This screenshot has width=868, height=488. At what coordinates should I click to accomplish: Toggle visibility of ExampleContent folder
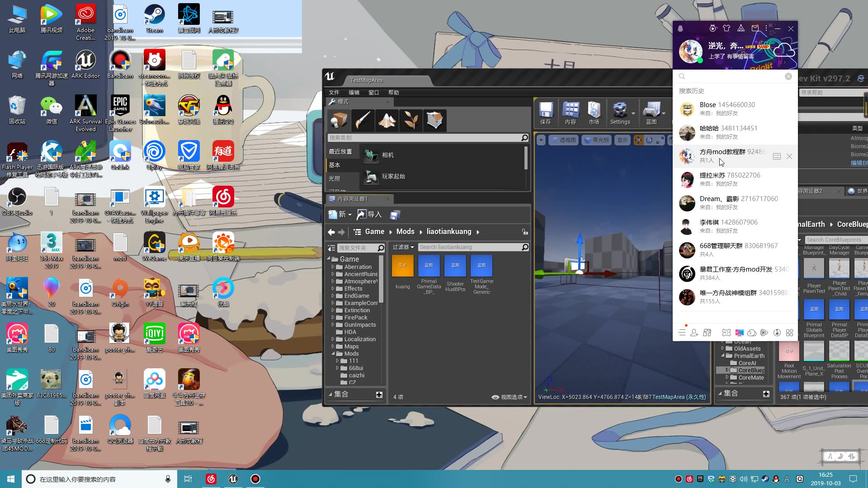[x=333, y=303]
